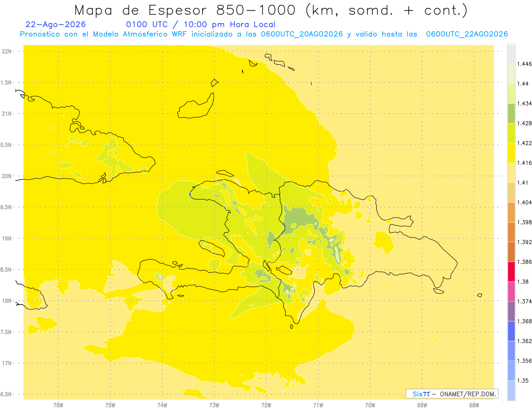532x411 pixels.
Task: Click the tan 1.404–1.41 legend swatch
Action: pos(511,192)
